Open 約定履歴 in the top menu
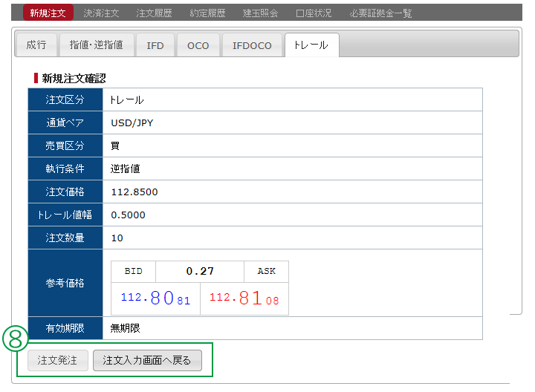 coord(207,13)
